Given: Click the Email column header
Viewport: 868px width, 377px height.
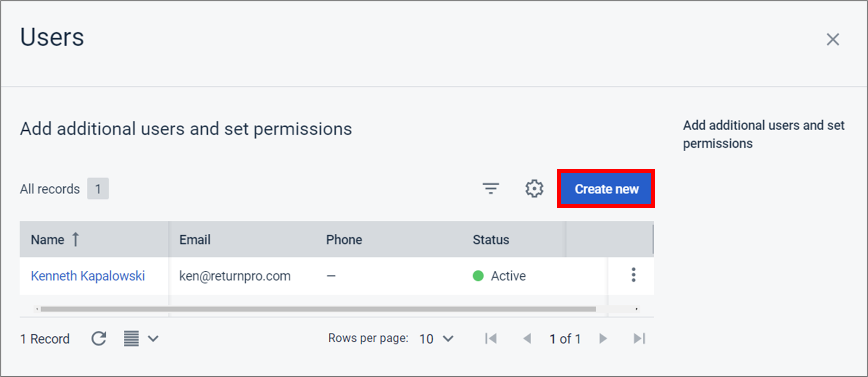Looking at the screenshot, I should coord(195,240).
